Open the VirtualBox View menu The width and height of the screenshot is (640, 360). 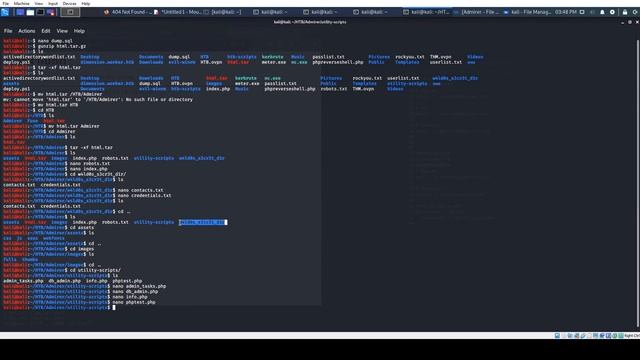pyautogui.click(x=39, y=3)
